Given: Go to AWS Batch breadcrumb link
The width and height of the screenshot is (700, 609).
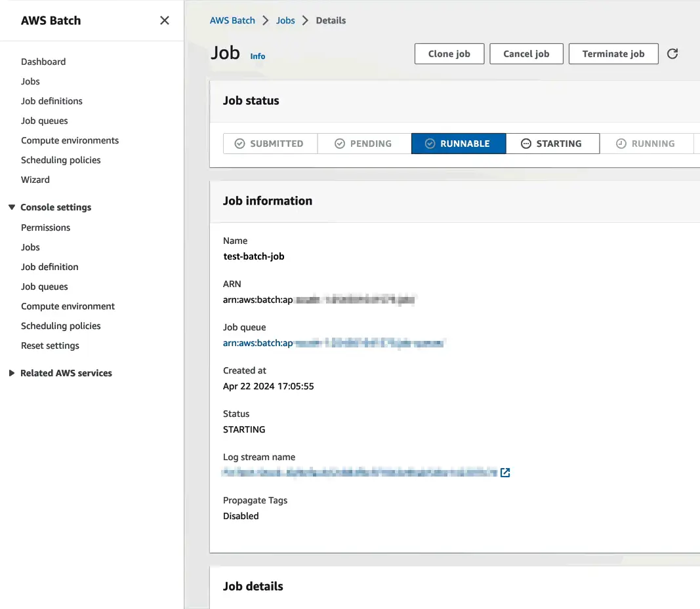Looking at the screenshot, I should point(233,20).
